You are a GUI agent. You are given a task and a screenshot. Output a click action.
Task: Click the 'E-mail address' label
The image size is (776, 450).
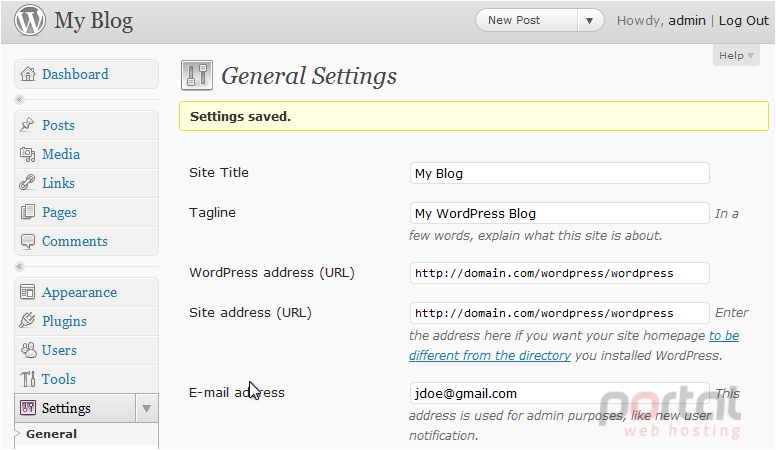pos(237,393)
